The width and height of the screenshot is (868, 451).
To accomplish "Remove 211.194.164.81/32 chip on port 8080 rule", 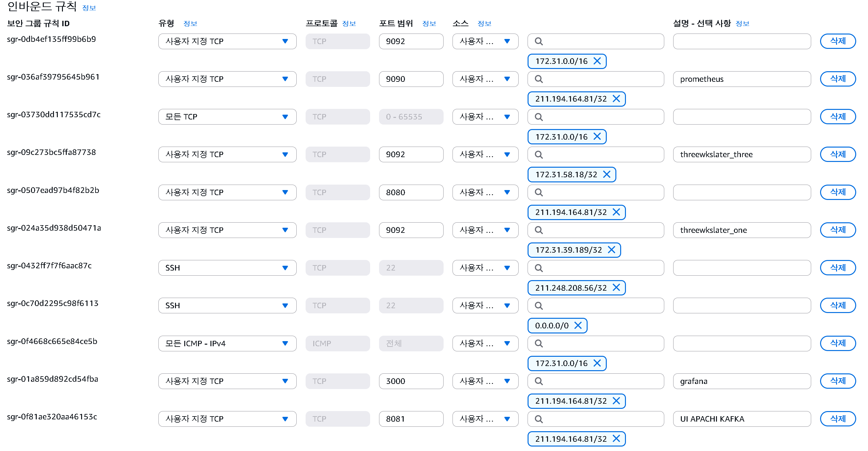I will tap(616, 212).
